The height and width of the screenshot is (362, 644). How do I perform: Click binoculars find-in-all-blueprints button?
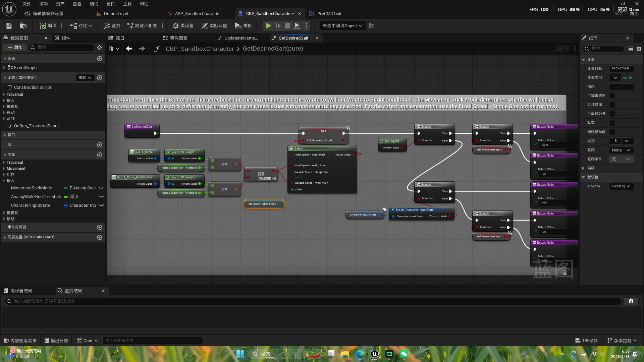point(631,301)
